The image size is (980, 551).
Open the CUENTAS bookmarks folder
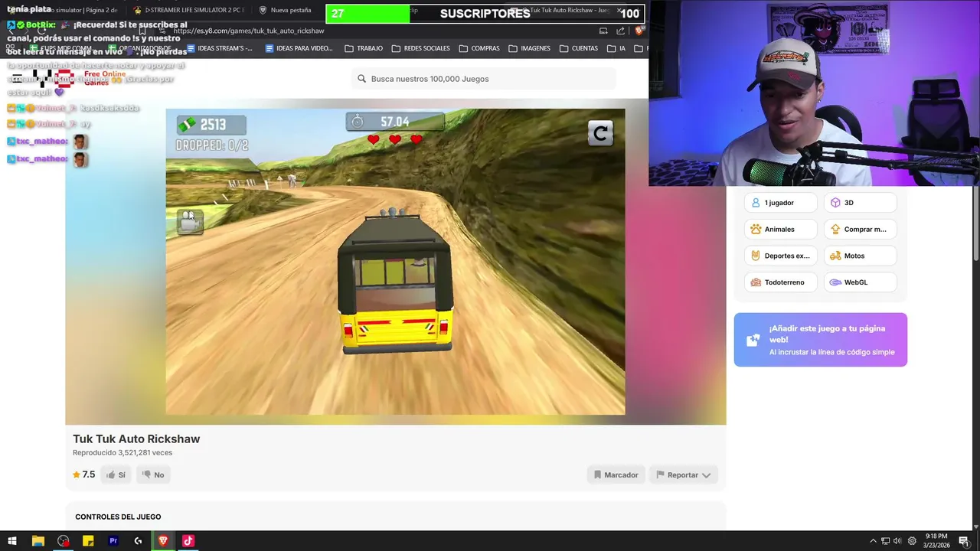click(x=579, y=48)
